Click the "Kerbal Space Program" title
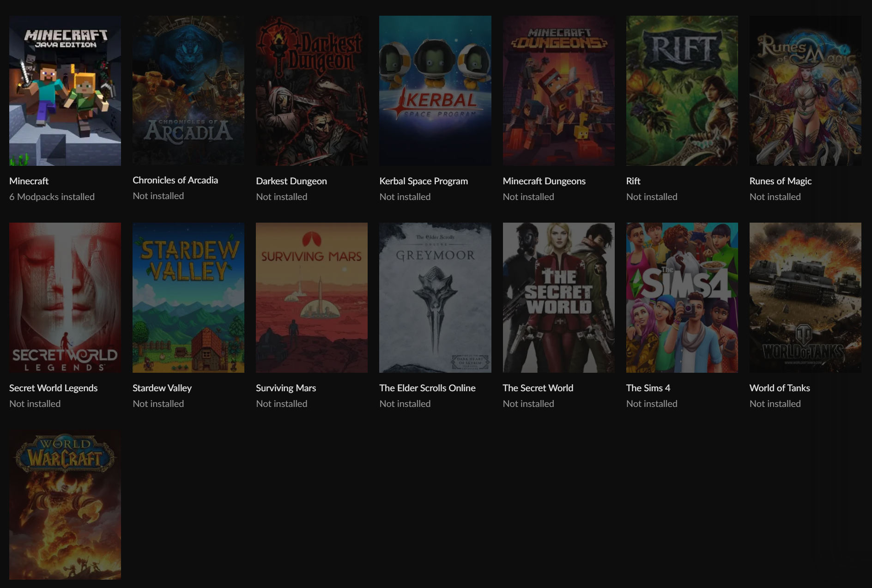Screen dimensions: 872x588 click(x=424, y=181)
